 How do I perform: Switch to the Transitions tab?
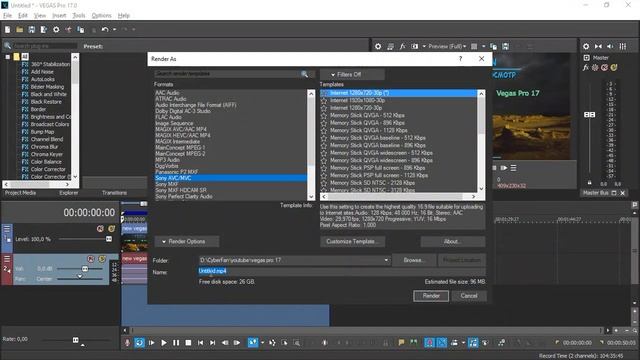tap(114, 193)
